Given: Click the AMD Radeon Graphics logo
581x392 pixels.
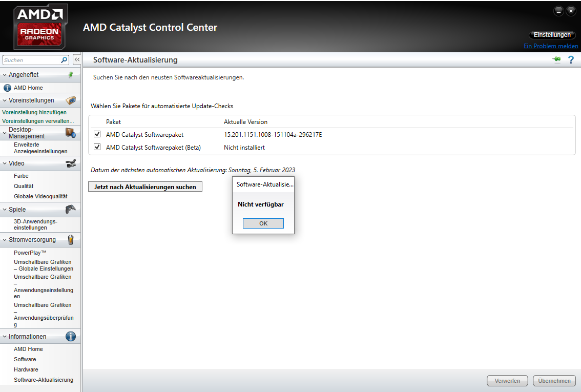Looking at the screenshot, I should [x=40, y=27].
